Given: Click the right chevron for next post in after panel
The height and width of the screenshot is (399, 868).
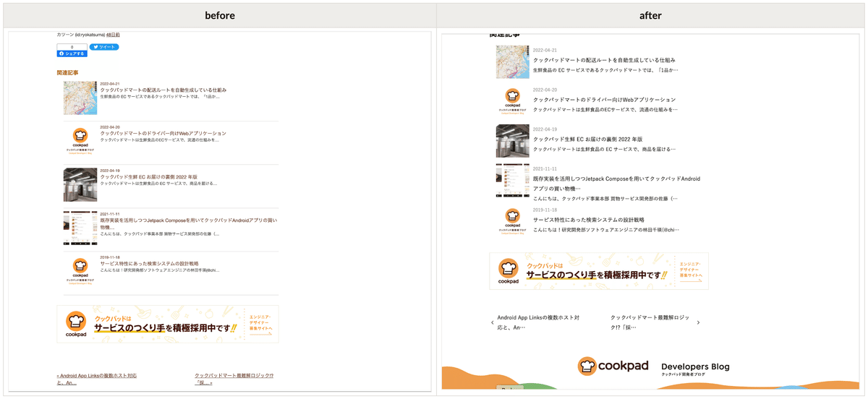Looking at the screenshot, I should [698, 322].
